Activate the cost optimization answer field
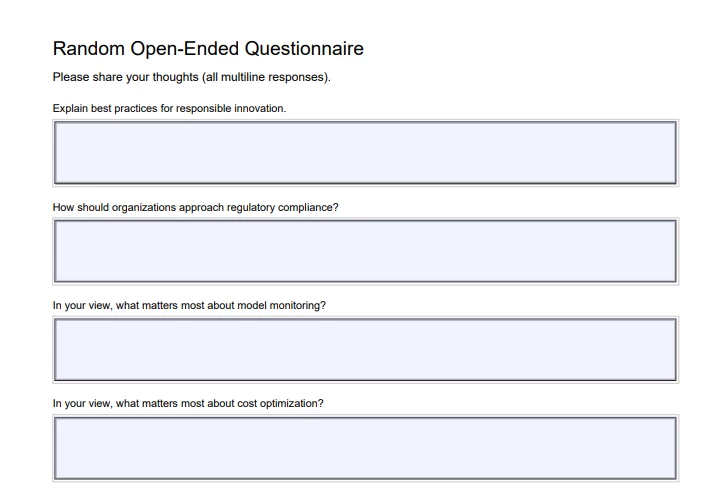This screenshot has width=715, height=493. pos(365,448)
